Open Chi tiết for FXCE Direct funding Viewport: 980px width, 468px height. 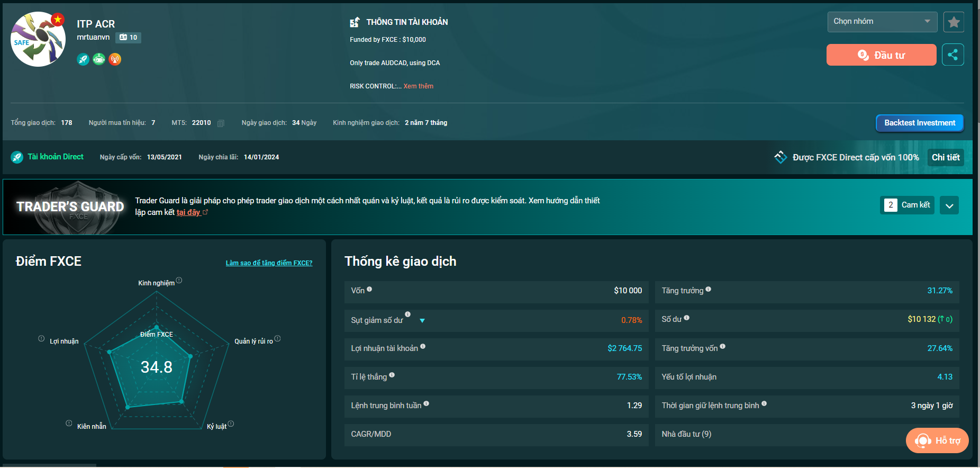946,157
